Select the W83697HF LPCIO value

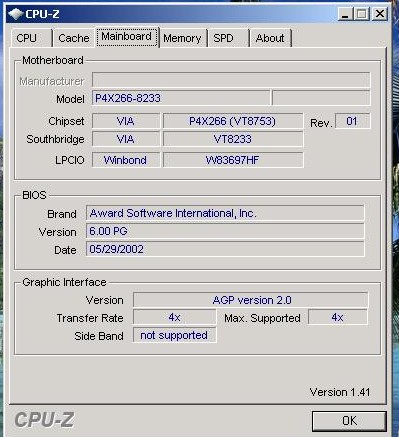(233, 160)
